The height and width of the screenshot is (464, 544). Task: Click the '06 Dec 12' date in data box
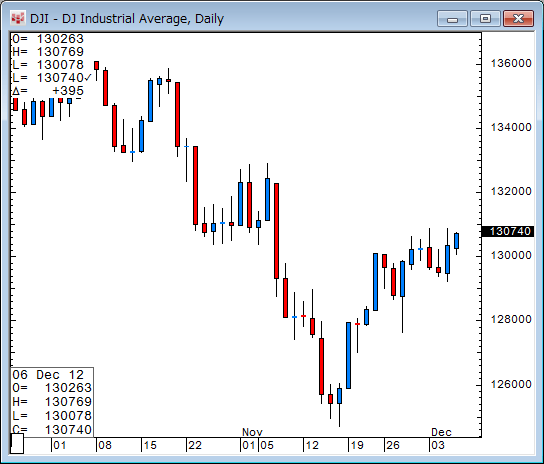point(48,375)
